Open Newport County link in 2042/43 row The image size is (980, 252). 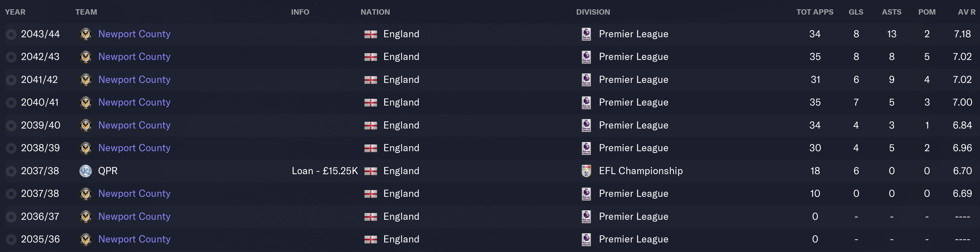(134, 57)
